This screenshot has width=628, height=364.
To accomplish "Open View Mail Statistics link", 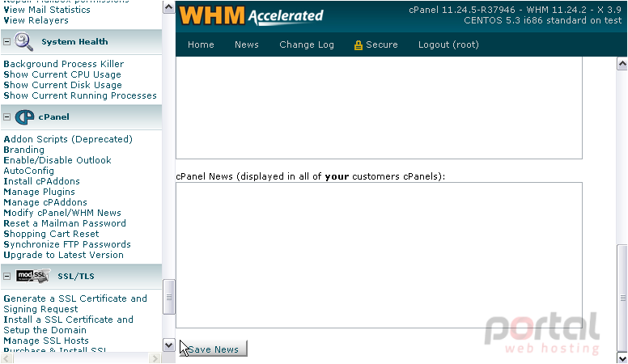I will 47,10.
